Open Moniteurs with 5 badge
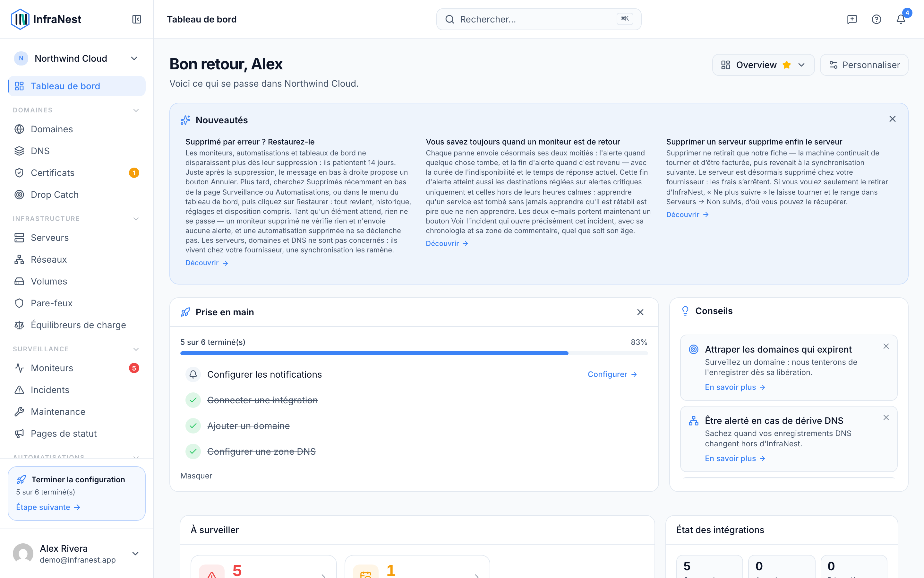This screenshot has height=578, width=924. coord(76,368)
